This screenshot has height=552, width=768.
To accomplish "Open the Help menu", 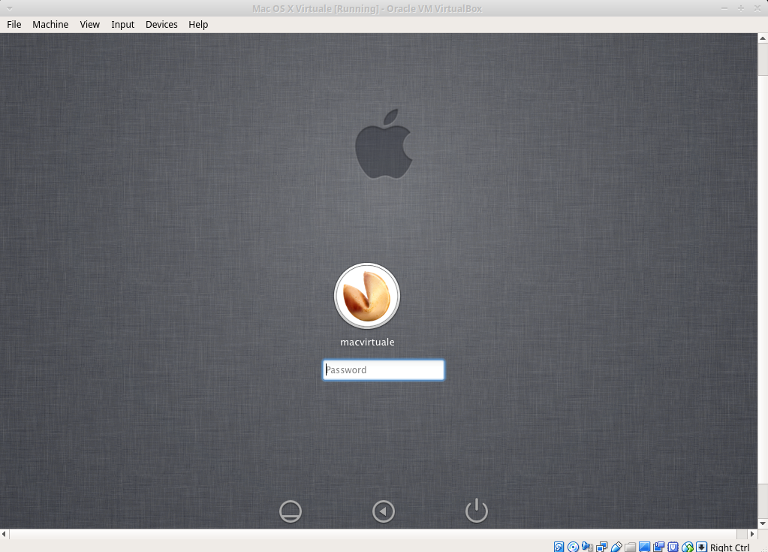I will click(x=198, y=24).
